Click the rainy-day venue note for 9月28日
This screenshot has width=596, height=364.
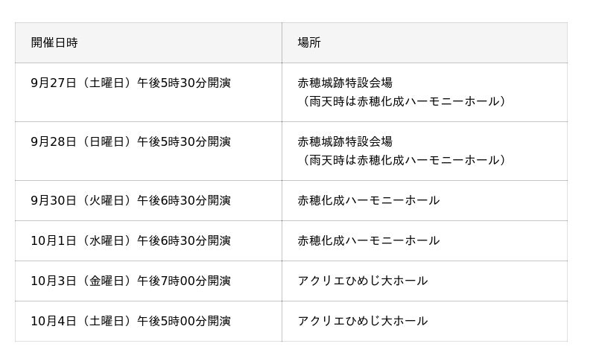point(405,160)
